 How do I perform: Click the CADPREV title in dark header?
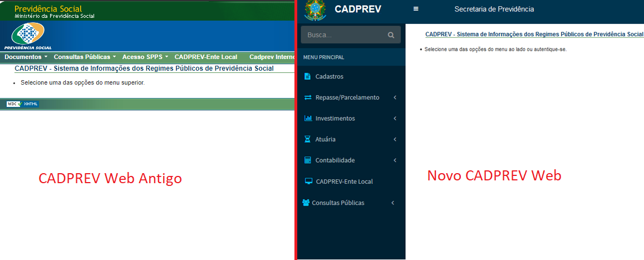[358, 9]
